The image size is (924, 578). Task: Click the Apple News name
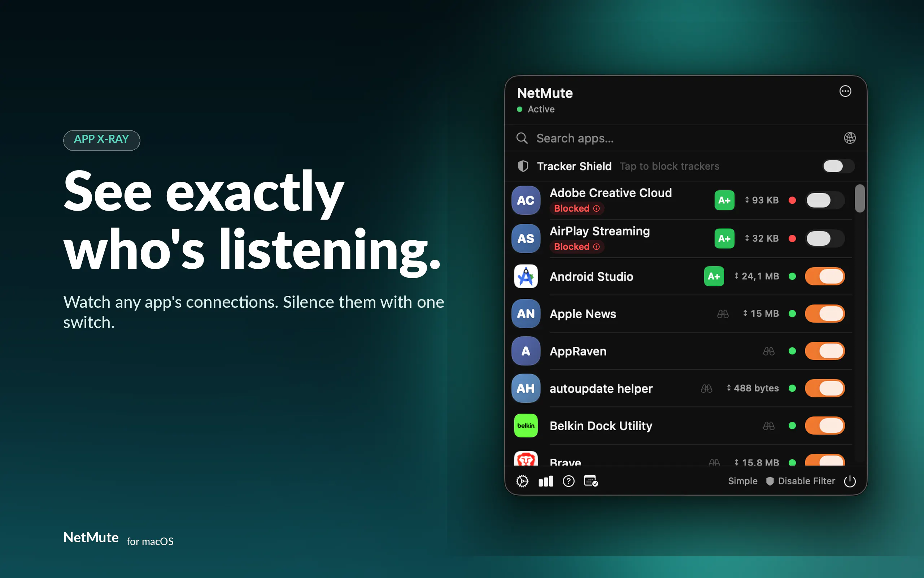(x=583, y=314)
